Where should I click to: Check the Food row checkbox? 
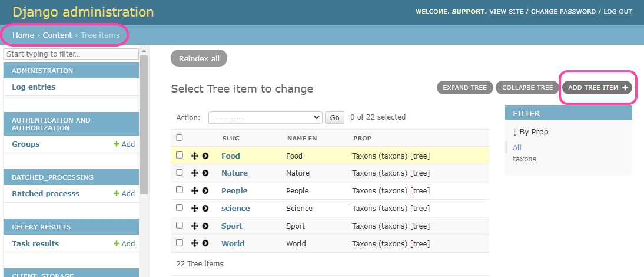pos(180,155)
